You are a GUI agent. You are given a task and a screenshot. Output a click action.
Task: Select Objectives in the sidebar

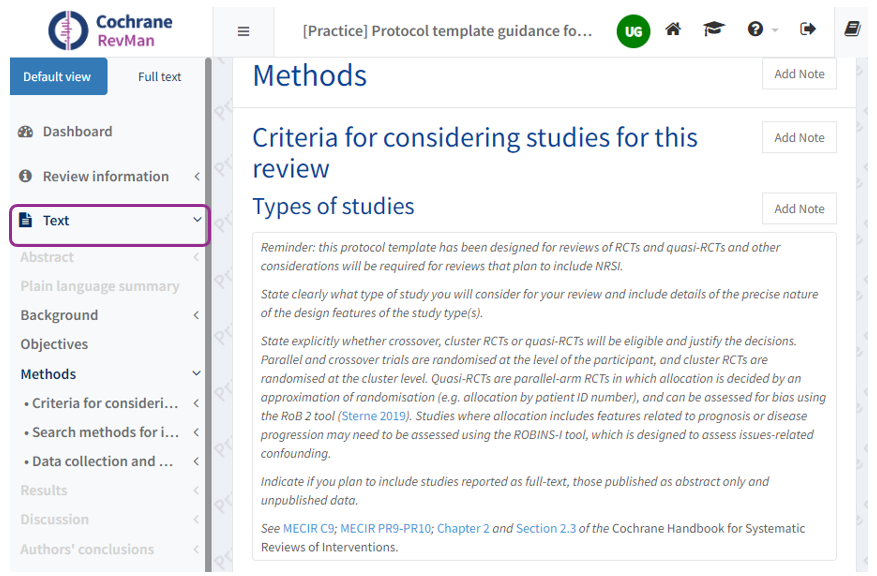point(54,344)
